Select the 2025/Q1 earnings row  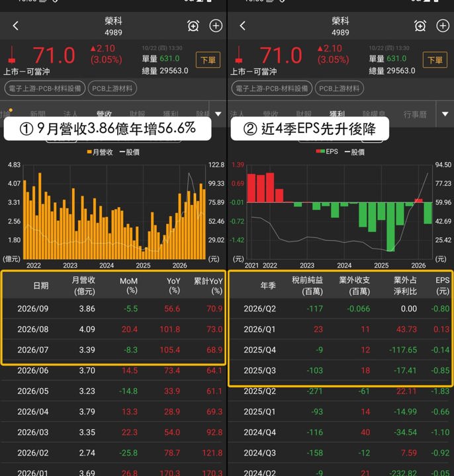(341, 412)
